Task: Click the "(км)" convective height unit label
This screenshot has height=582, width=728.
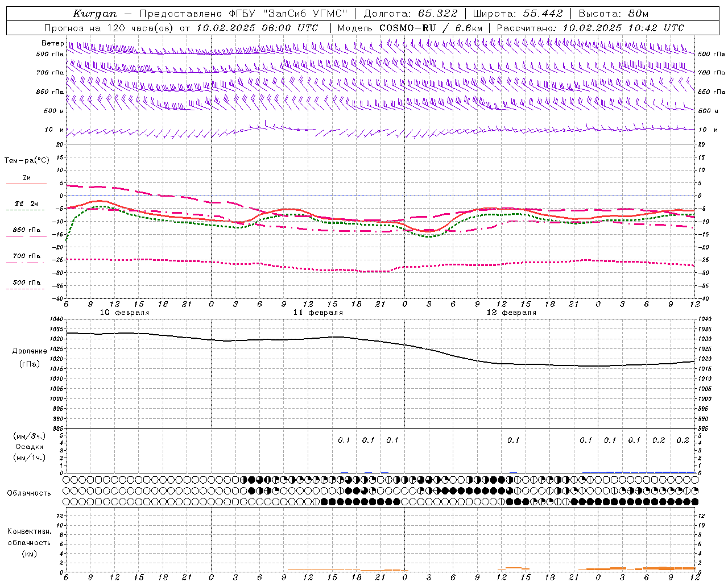Action: (x=29, y=554)
